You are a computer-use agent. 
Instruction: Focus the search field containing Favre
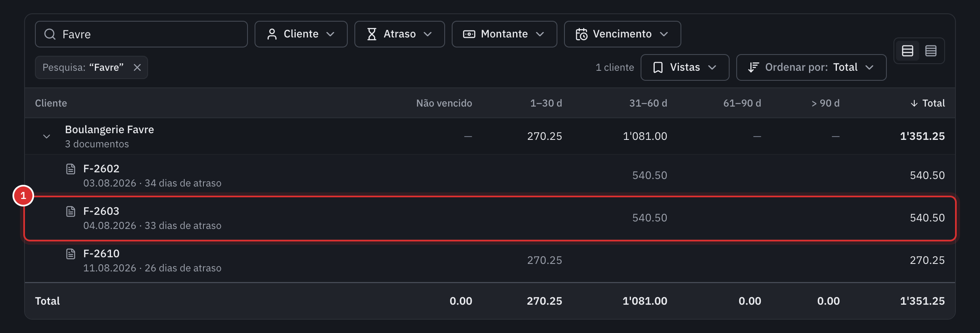click(141, 34)
